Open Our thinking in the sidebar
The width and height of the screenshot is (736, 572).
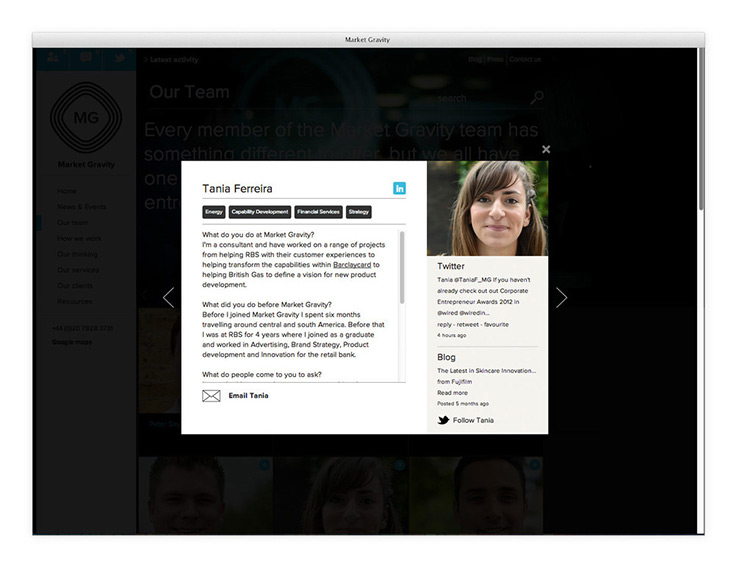[77, 254]
